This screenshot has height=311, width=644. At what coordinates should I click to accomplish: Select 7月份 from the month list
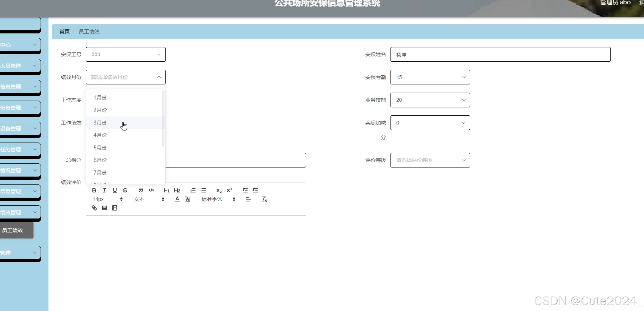pos(125,173)
